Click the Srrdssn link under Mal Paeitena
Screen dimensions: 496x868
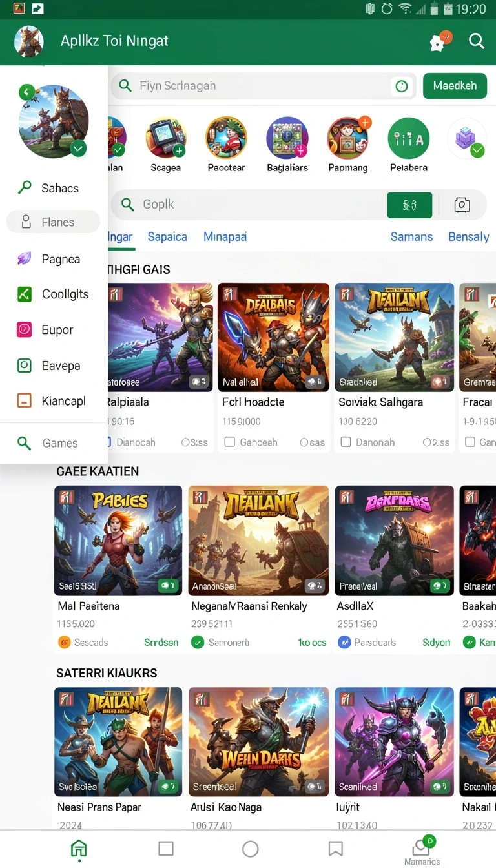(161, 643)
